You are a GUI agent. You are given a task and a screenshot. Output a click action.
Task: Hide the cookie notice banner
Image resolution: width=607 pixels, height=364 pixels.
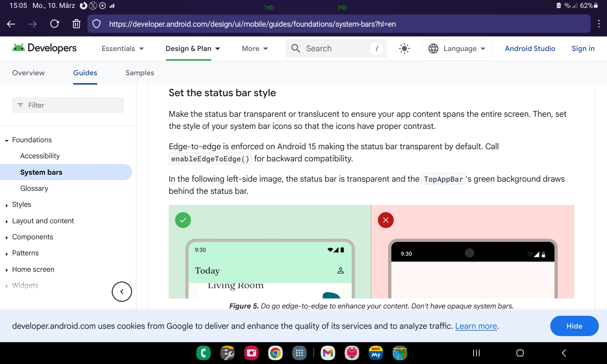tap(574, 326)
